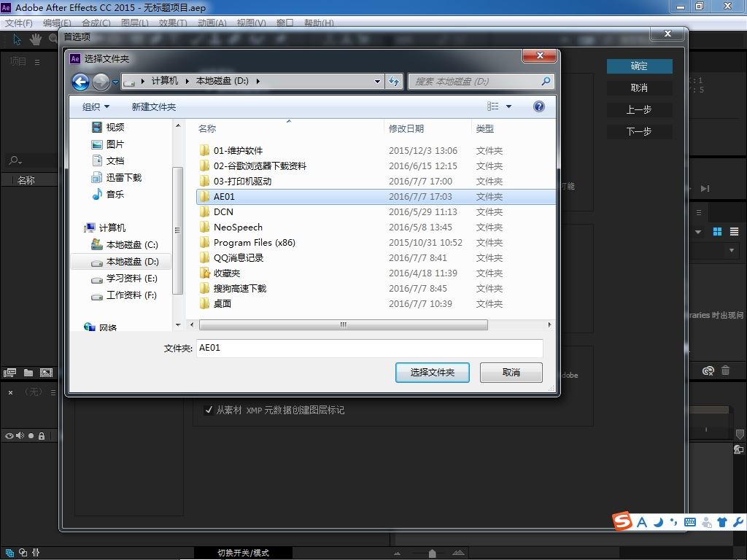Click 本地磁盘 (D:) segment in address bar
Viewport: 747px width, 560px height.
pos(222,81)
